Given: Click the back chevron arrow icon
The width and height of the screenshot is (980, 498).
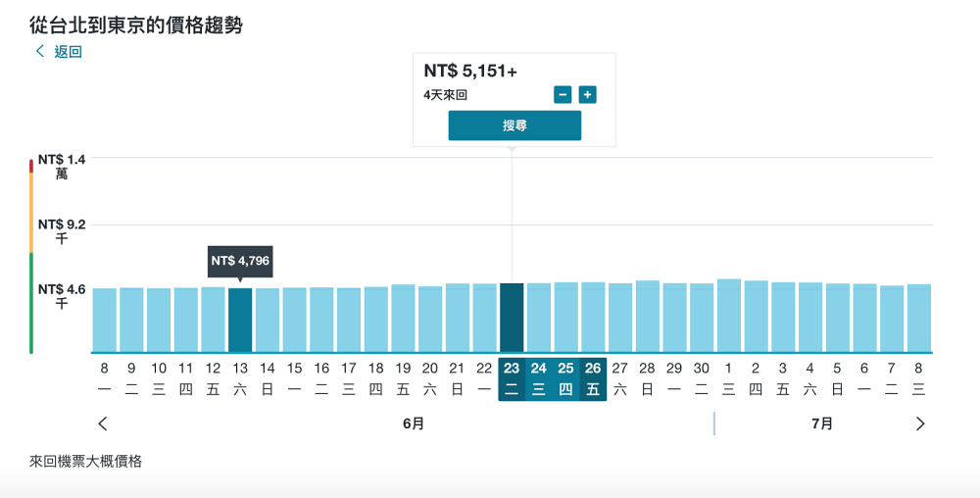Looking at the screenshot, I should (40, 51).
